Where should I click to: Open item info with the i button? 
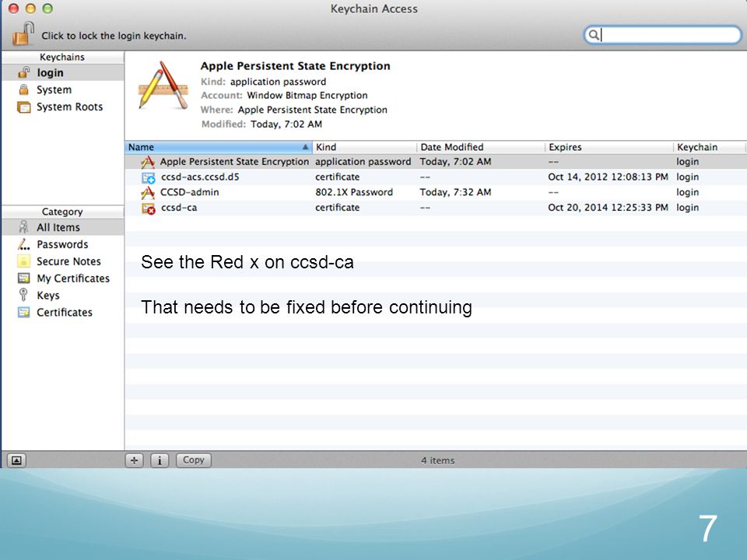pos(160,460)
